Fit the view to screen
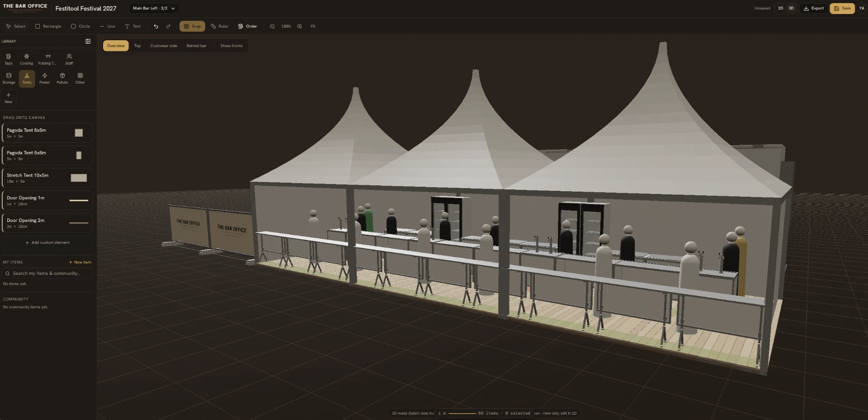Viewport: 868px width, 420px height. click(313, 26)
